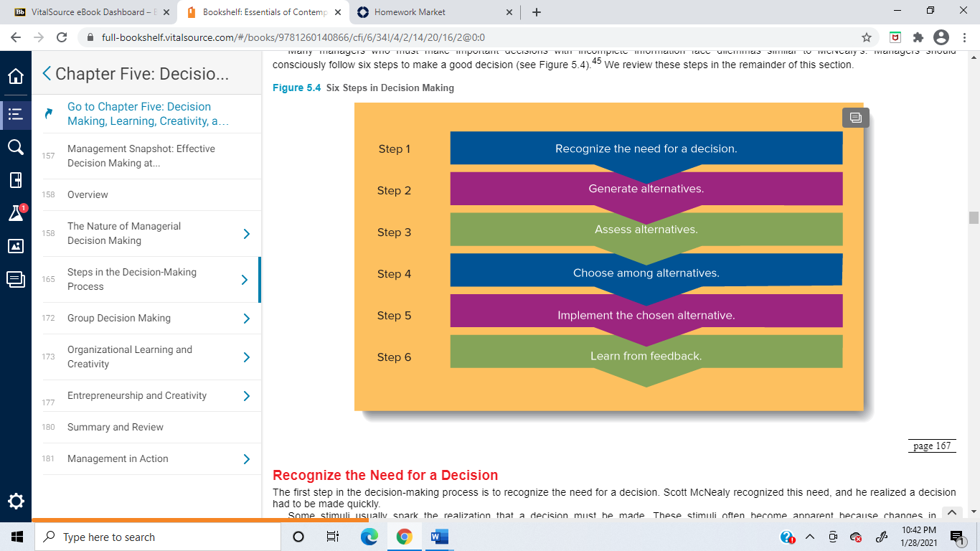Click the Step 1 Recognize the need bar

[x=646, y=149]
